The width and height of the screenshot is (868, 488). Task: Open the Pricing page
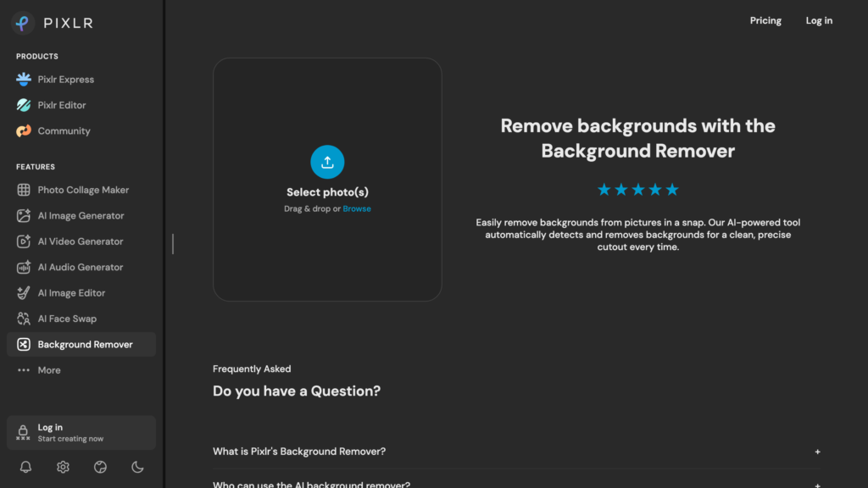coord(765,20)
